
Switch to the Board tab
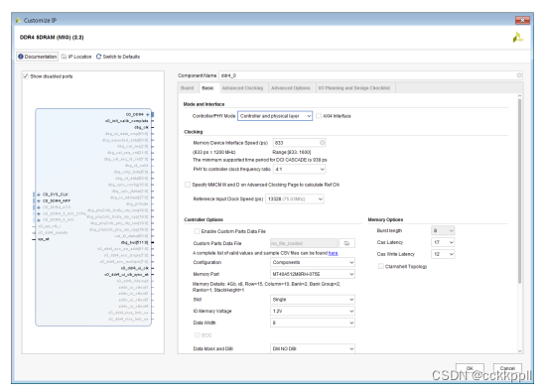coord(187,88)
